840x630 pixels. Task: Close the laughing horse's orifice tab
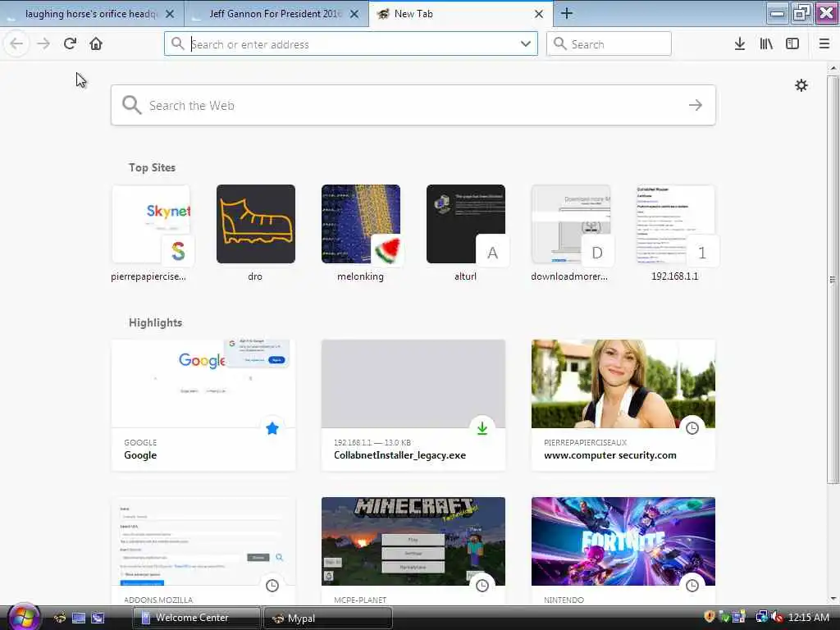click(x=170, y=14)
